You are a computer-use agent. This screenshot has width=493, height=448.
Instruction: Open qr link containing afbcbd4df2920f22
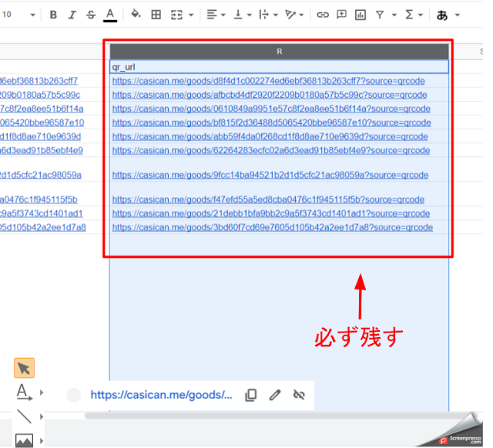270,95
